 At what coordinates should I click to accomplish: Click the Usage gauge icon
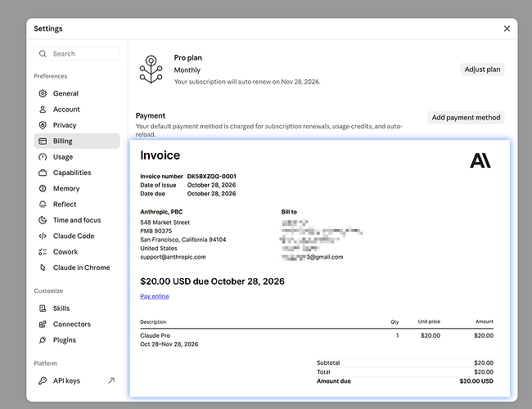(x=43, y=157)
